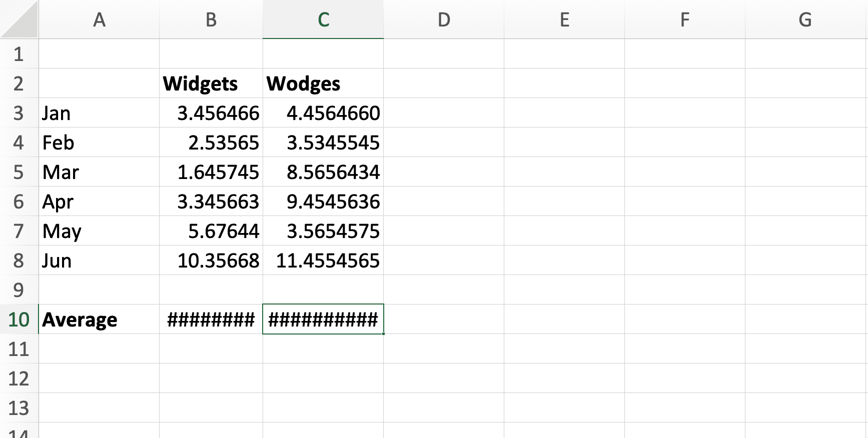
Task: Select cell with value 3.5654575
Action: [x=323, y=230]
